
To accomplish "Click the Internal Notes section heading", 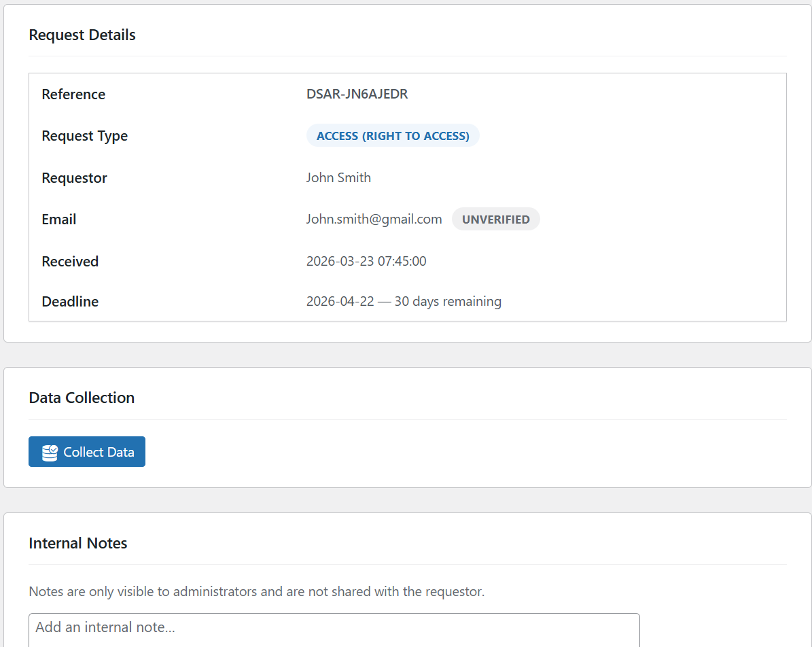I will click(78, 544).
